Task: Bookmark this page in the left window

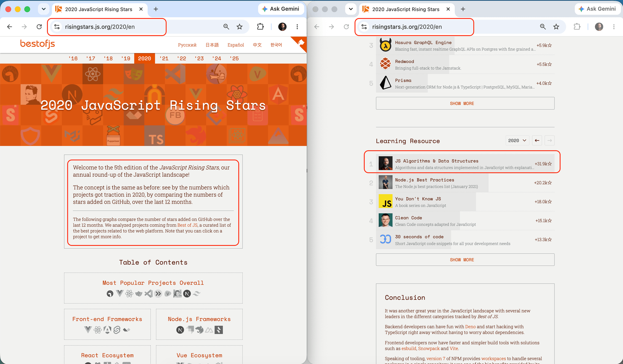Action: click(239, 27)
